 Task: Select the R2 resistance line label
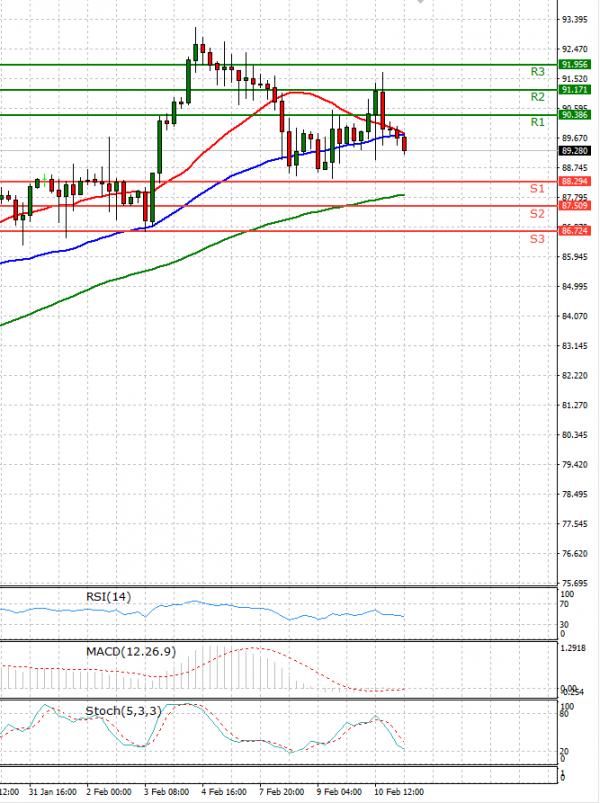[x=538, y=97]
